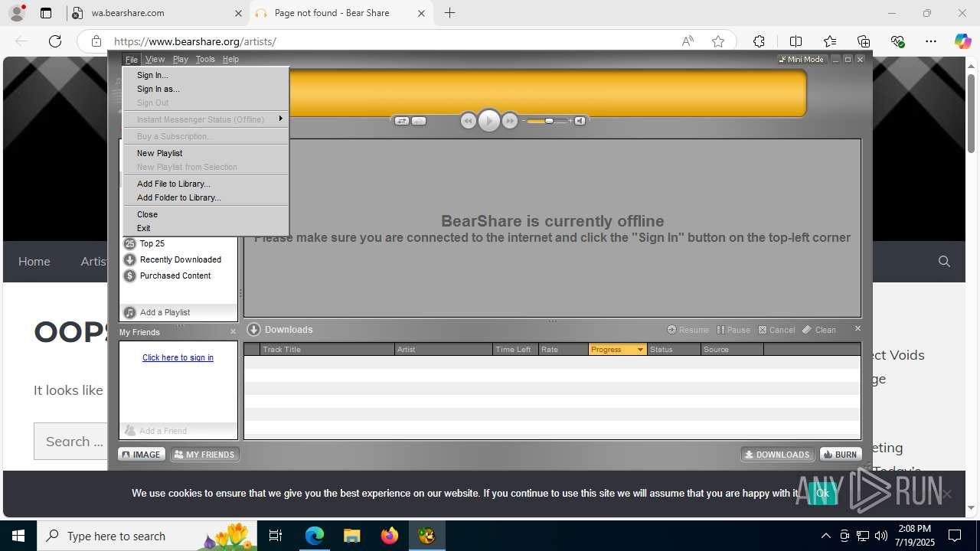The height and width of the screenshot is (551, 980).
Task: Start playback with the Play button
Action: (489, 121)
